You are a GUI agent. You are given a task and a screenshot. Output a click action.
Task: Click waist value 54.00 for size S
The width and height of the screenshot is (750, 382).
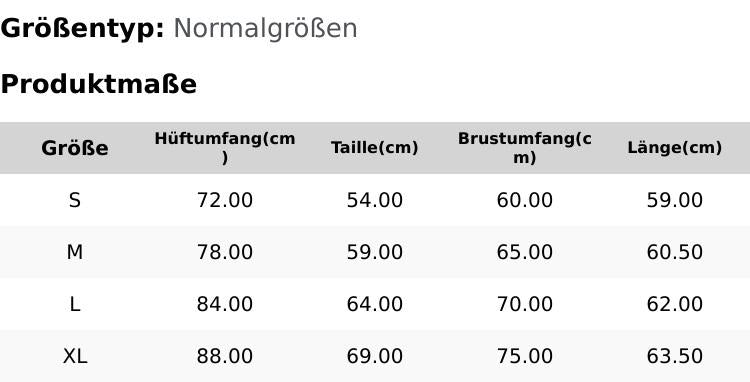click(375, 200)
